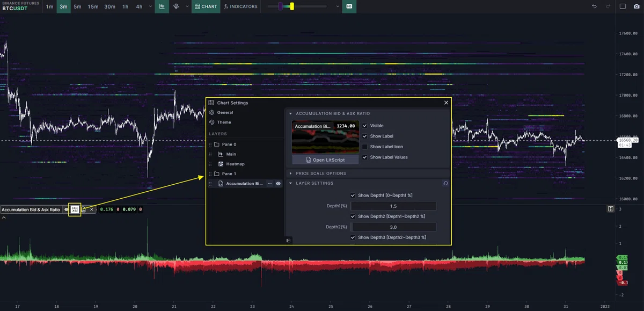The width and height of the screenshot is (644, 311).
Task: Click the pane maximize icon above lower scale
Action: (x=611, y=209)
